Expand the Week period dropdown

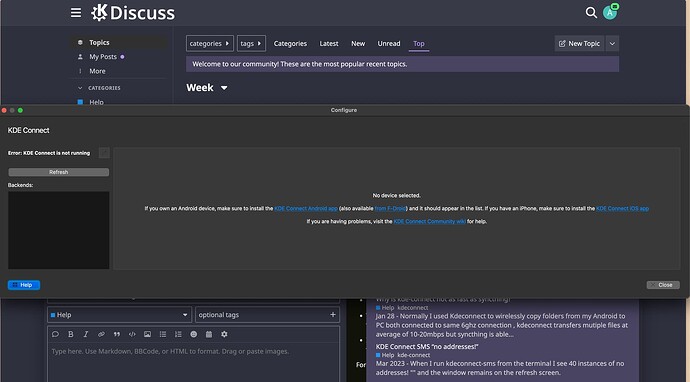[x=207, y=88]
